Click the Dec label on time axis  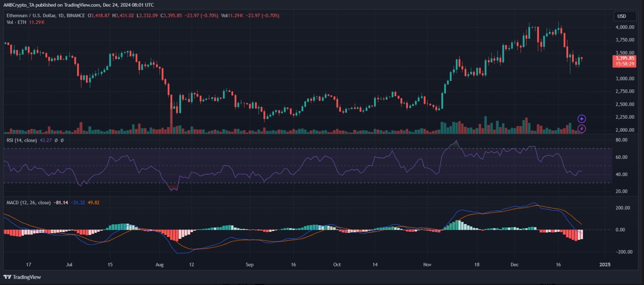click(x=514, y=265)
